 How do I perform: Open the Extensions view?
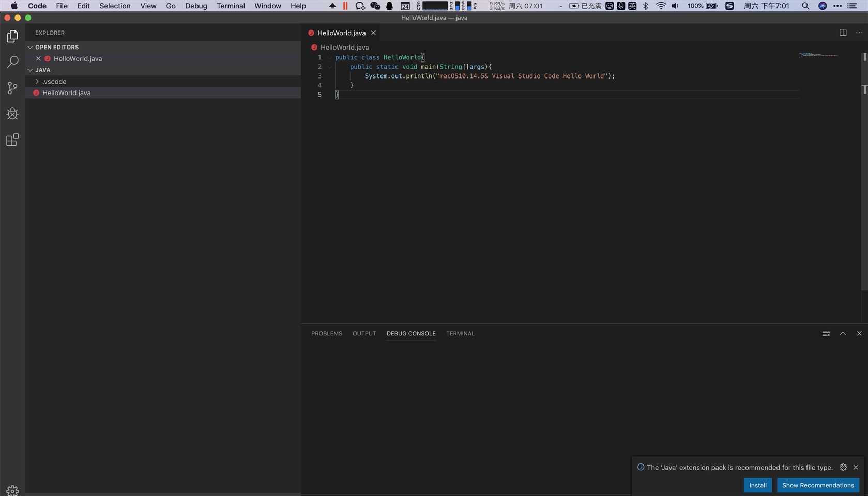[x=12, y=139]
